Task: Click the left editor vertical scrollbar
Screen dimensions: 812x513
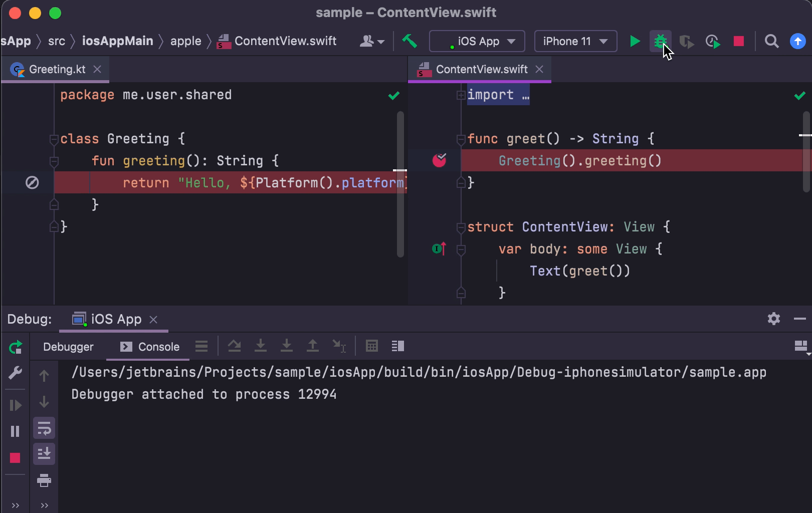Action: pos(400,184)
